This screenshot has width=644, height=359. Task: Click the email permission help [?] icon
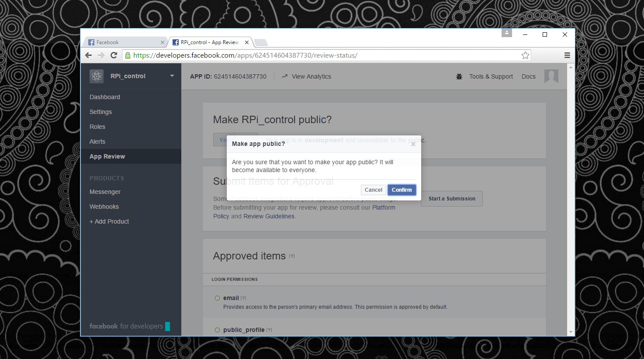click(x=243, y=298)
